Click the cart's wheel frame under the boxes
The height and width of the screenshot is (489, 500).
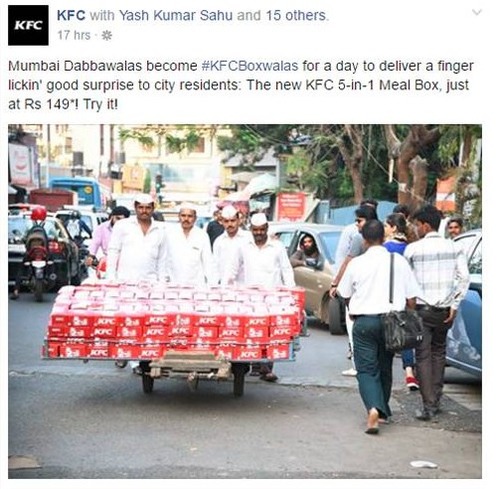192,373
